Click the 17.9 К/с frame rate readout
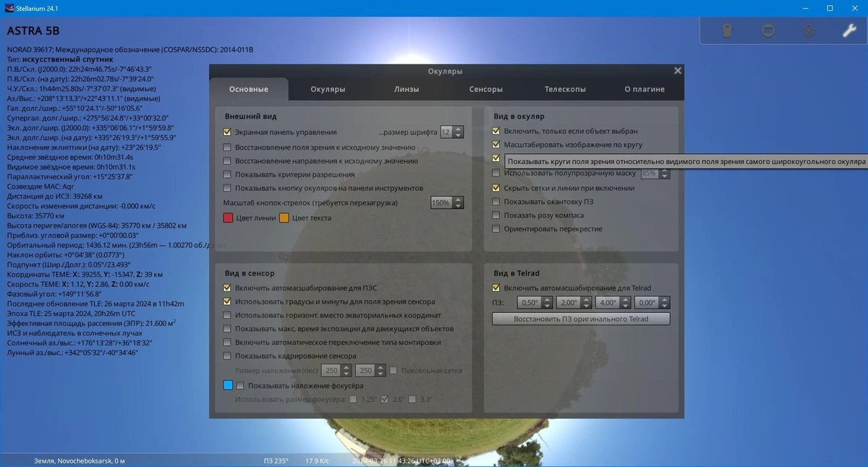The image size is (868, 467). click(x=317, y=460)
